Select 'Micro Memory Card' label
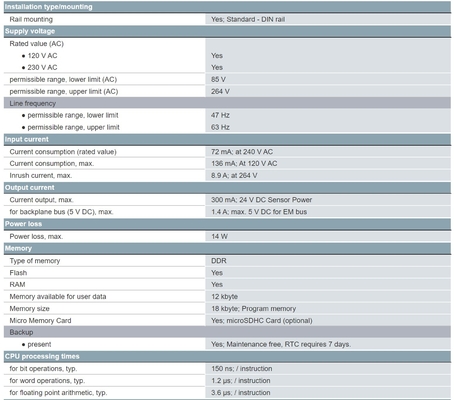 coord(40,320)
